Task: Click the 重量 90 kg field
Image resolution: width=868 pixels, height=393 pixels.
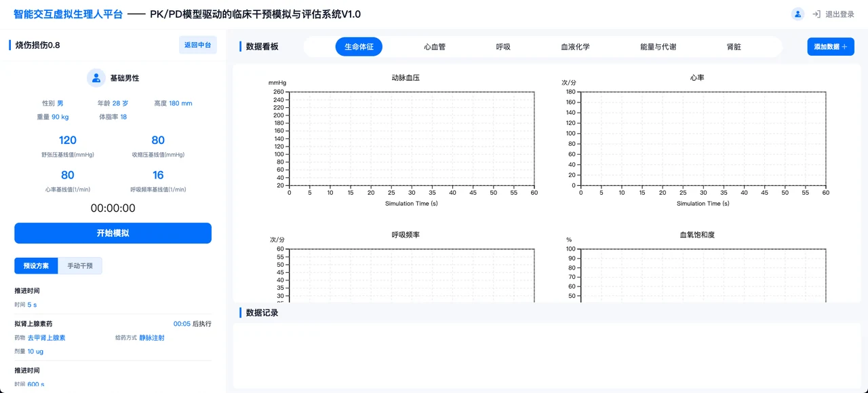Action: point(53,117)
